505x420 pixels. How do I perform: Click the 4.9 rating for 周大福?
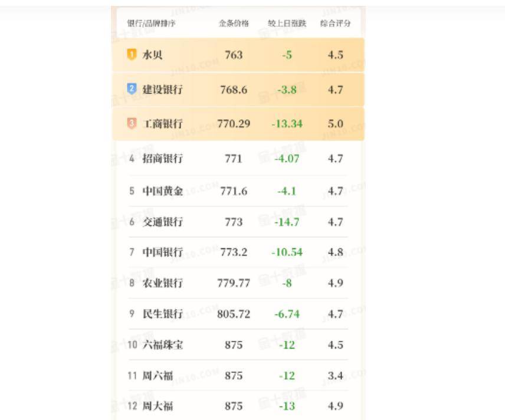click(335, 406)
